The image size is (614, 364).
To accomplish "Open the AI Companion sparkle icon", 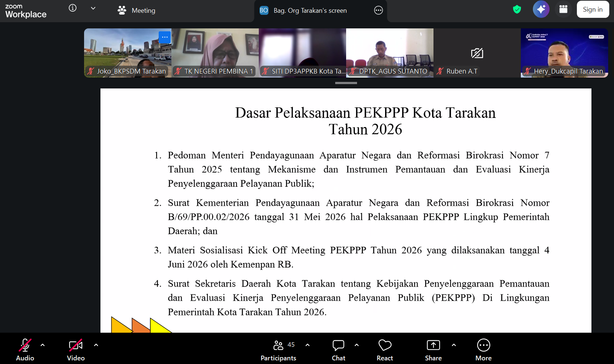I will [541, 9].
